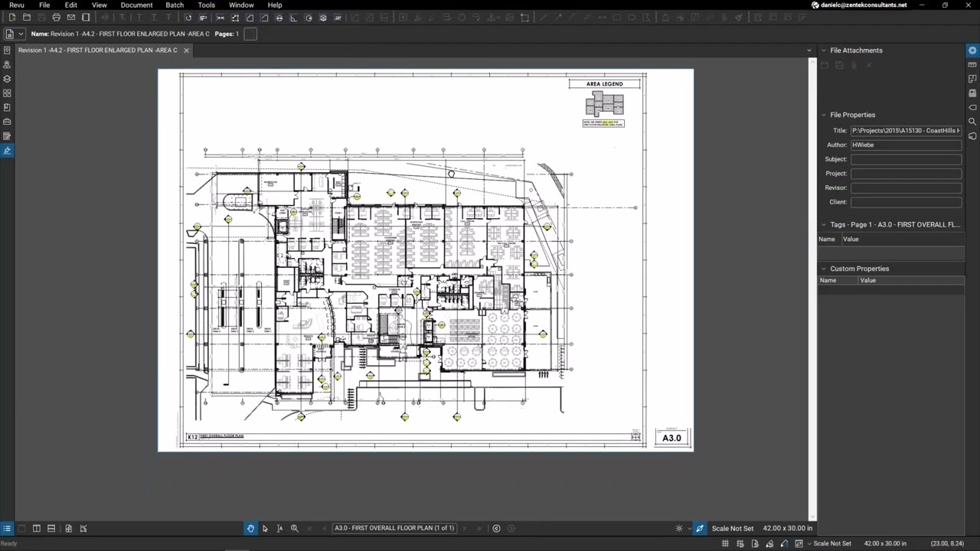The image size is (980, 551).
Task: Open the Studio icon on right sidebar
Action: [x=972, y=136]
